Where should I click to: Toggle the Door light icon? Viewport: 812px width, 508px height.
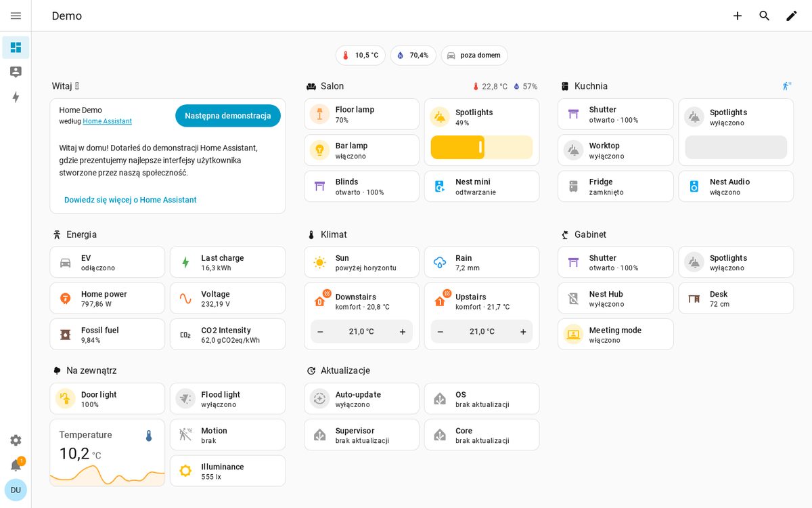(x=66, y=399)
